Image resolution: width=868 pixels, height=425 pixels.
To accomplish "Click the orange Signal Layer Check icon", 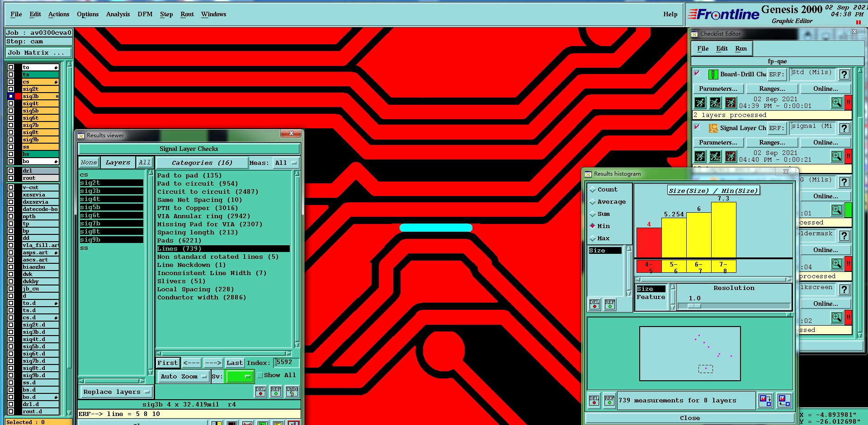I will click(713, 128).
